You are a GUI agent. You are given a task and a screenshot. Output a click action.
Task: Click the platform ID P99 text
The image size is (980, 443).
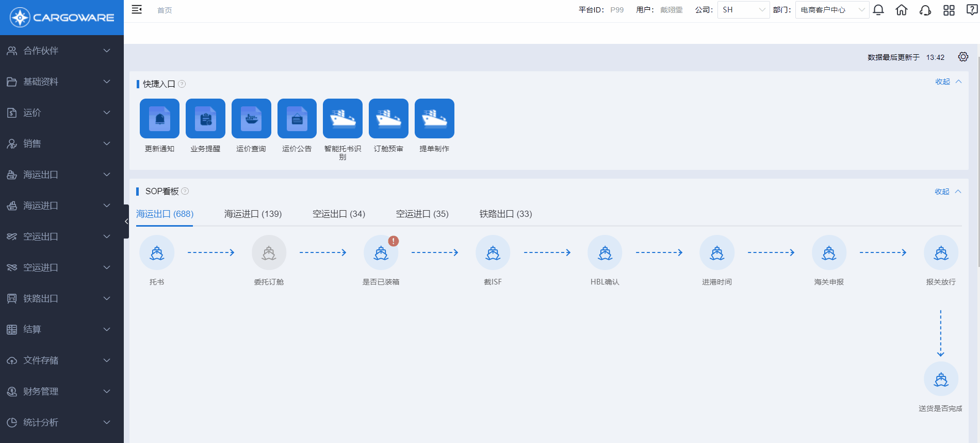coord(617,10)
